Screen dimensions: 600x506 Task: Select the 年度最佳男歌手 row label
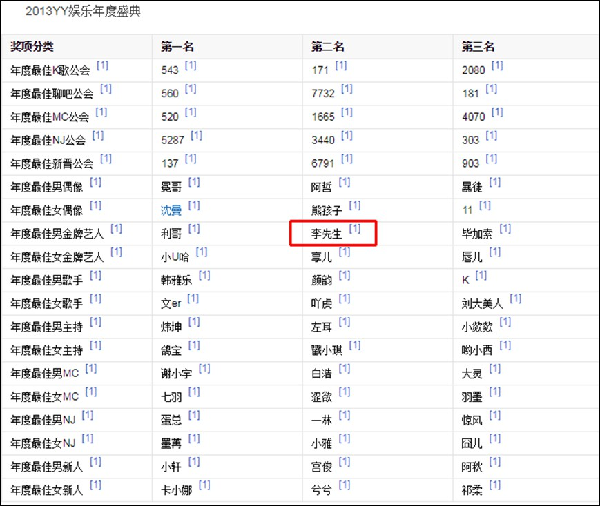47,280
